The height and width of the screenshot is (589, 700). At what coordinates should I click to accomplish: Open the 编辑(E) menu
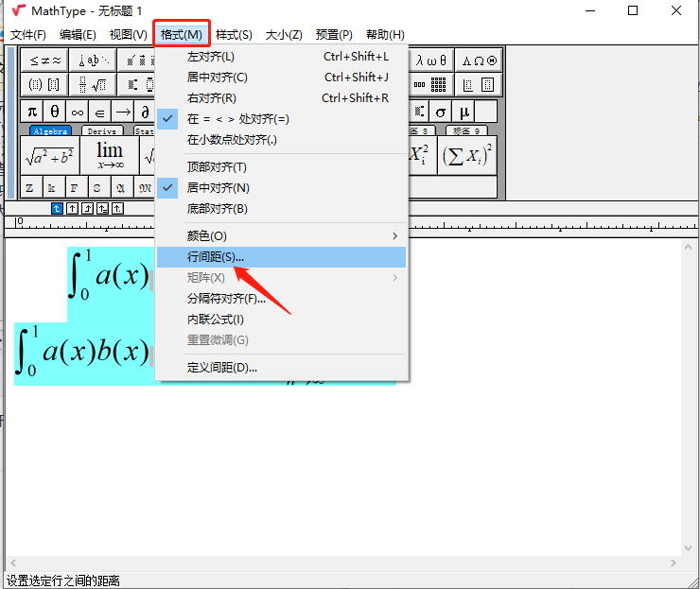click(78, 35)
